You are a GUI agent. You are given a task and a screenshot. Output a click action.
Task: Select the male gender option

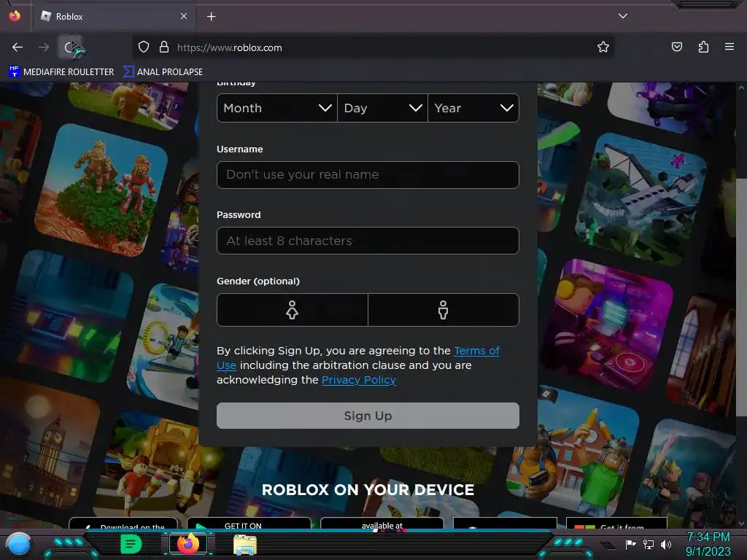click(x=443, y=310)
